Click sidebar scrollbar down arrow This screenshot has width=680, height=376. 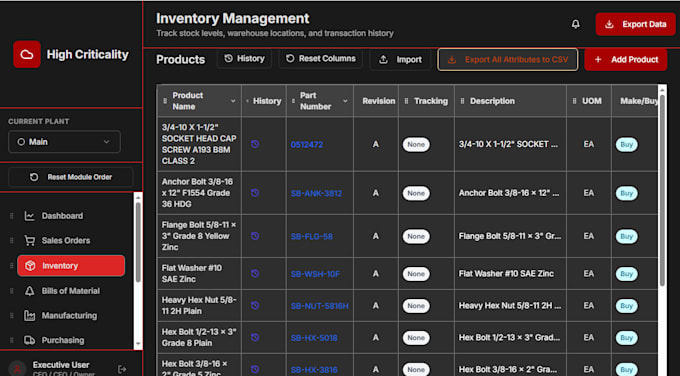pos(138,344)
